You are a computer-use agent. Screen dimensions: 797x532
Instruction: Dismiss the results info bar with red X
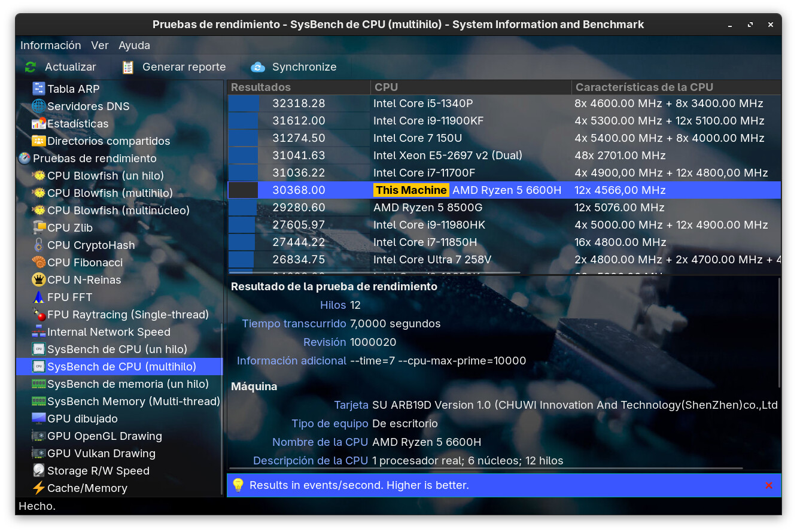(x=769, y=485)
